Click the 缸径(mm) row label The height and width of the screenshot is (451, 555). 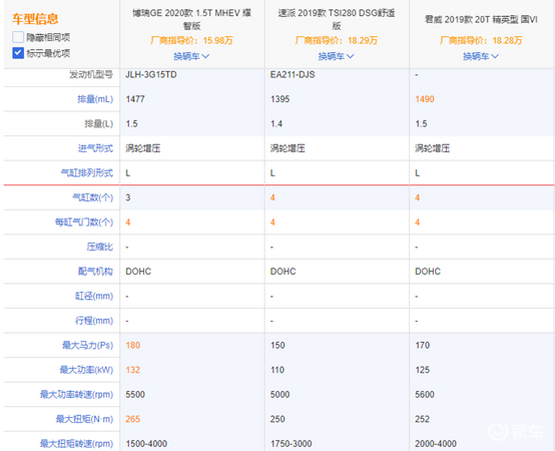pos(94,296)
